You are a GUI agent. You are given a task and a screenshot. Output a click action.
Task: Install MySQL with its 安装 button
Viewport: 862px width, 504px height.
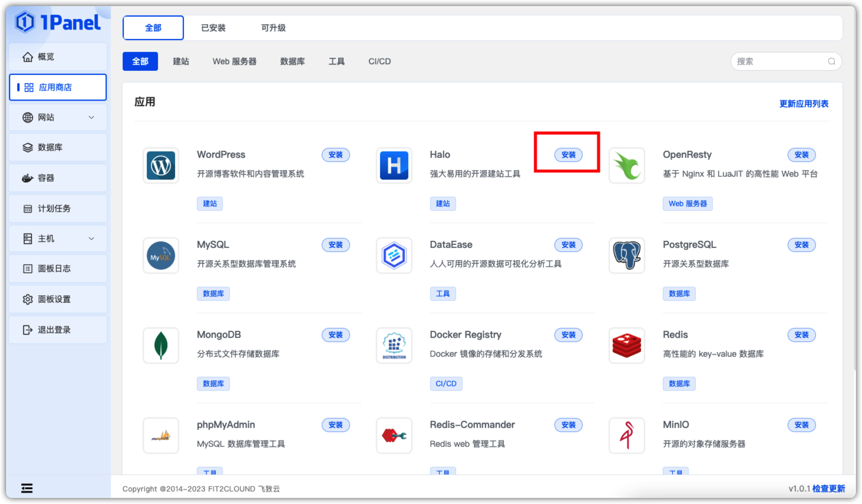click(336, 245)
